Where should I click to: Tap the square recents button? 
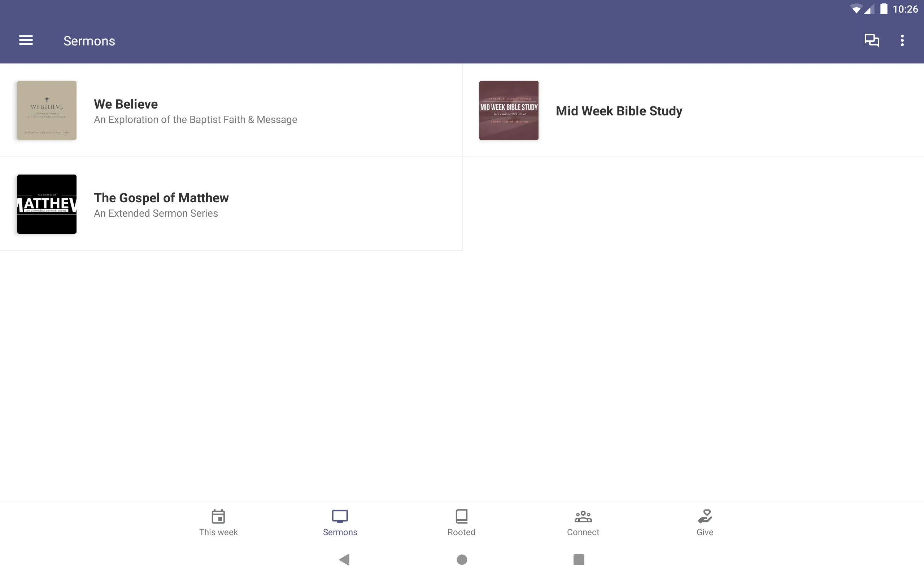(x=578, y=559)
